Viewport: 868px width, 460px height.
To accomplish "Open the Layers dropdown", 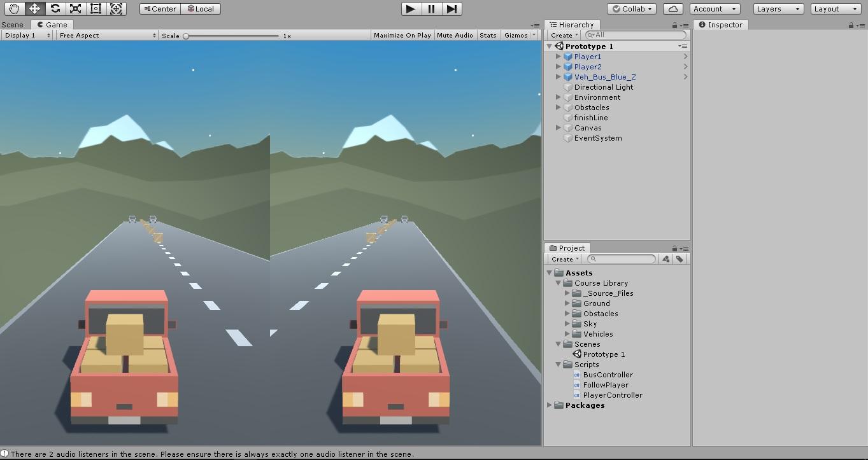I will (x=778, y=9).
